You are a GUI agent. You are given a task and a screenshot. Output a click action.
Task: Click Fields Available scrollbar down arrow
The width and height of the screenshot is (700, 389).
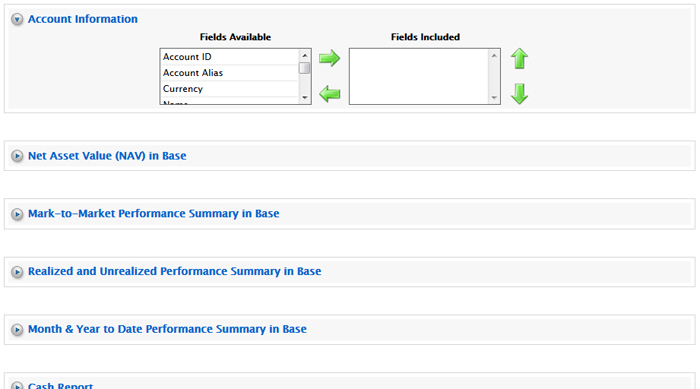305,97
